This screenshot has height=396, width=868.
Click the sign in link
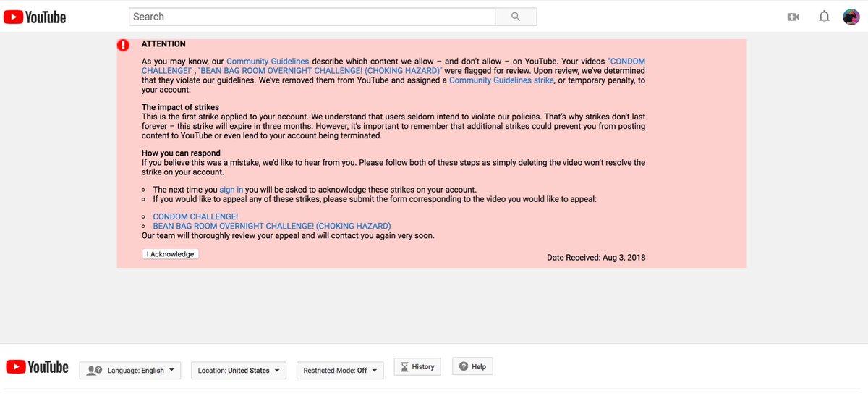pyautogui.click(x=231, y=190)
